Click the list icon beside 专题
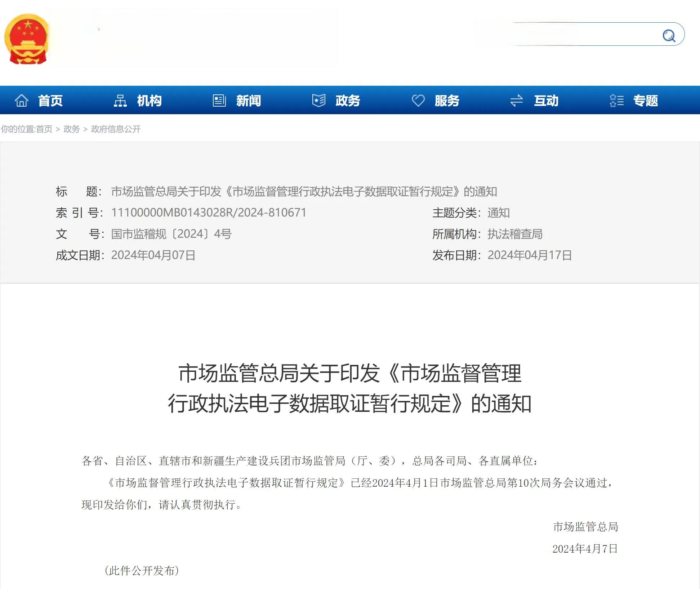 [616, 101]
